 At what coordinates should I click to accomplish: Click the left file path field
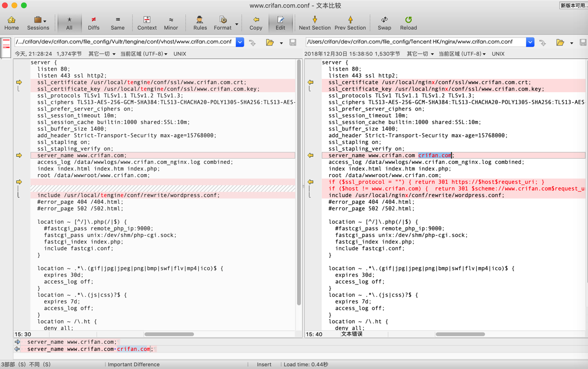(125, 42)
